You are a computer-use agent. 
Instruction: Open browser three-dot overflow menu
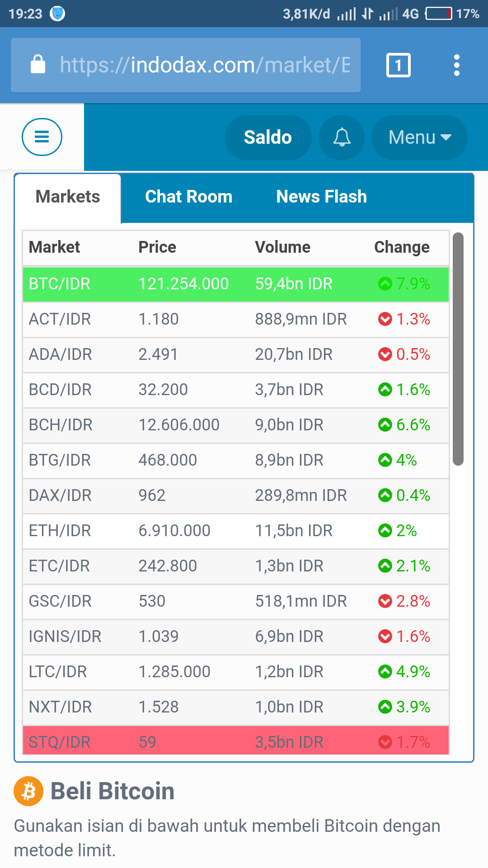[x=456, y=66]
